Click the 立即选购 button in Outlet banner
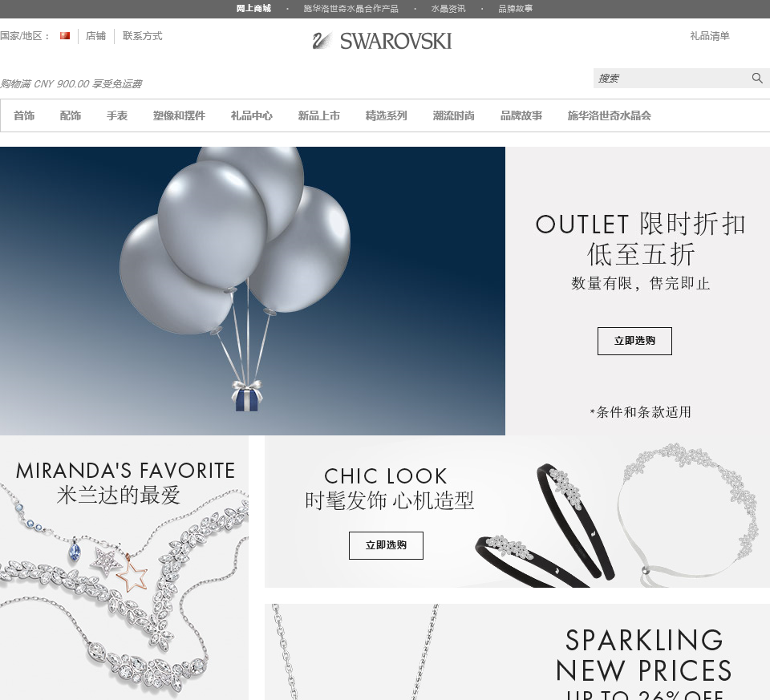Image resolution: width=770 pixels, height=700 pixels. pyautogui.click(x=634, y=341)
